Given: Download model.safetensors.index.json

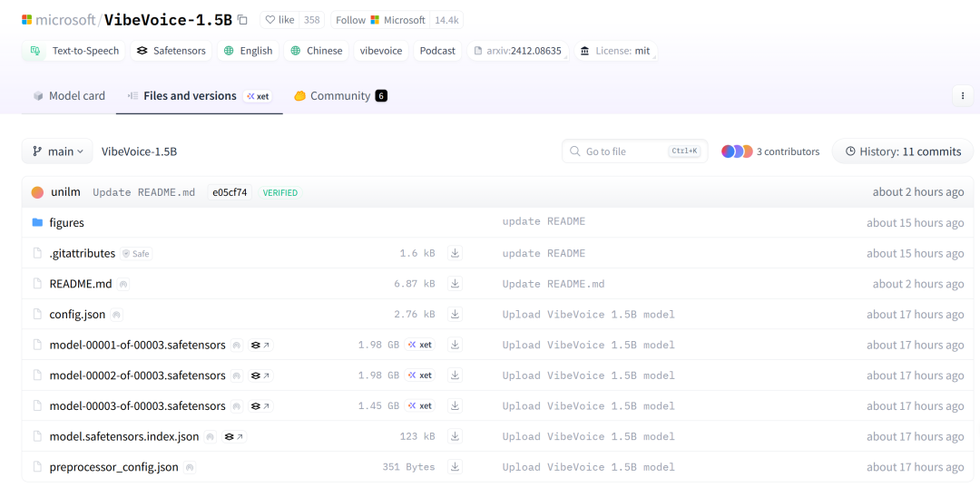Looking at the screenshot, I should click(x=455, y=436).
